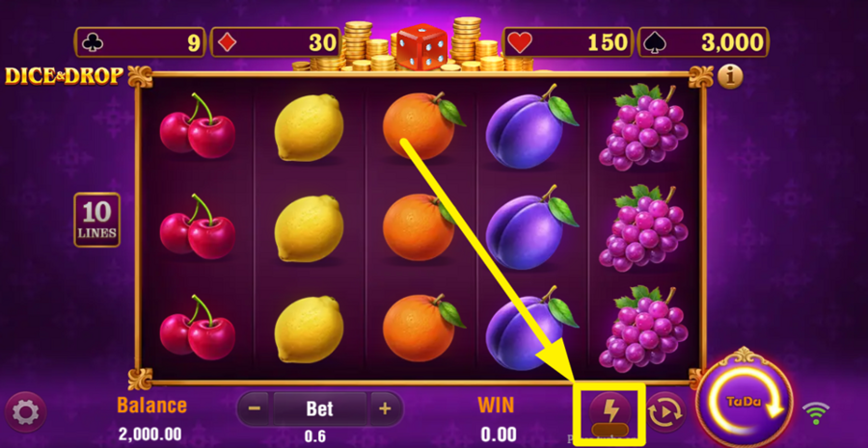Select the diamond jackpot value 30

click(275, 42)
